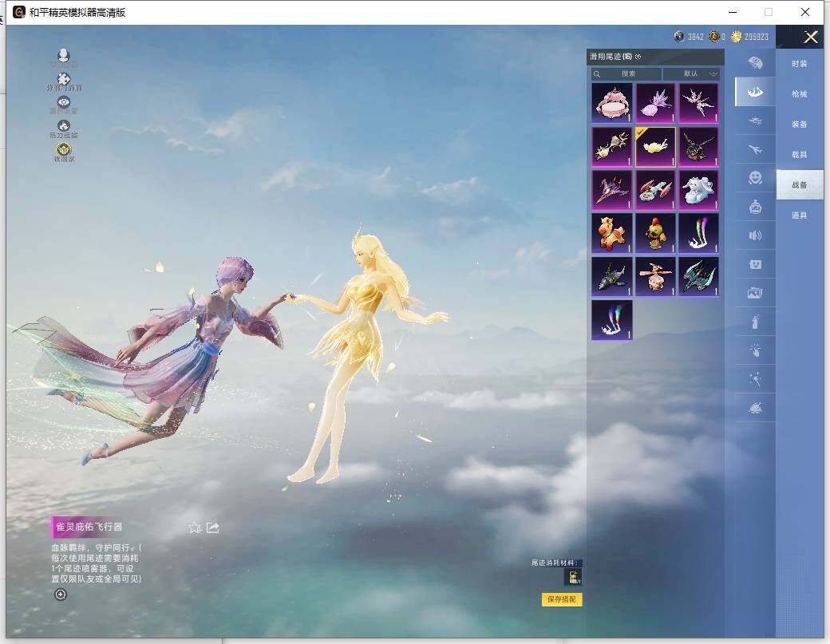Select the golden ornate aircraft trail item
Screen dimensions: 830x644
coord(611,147)
